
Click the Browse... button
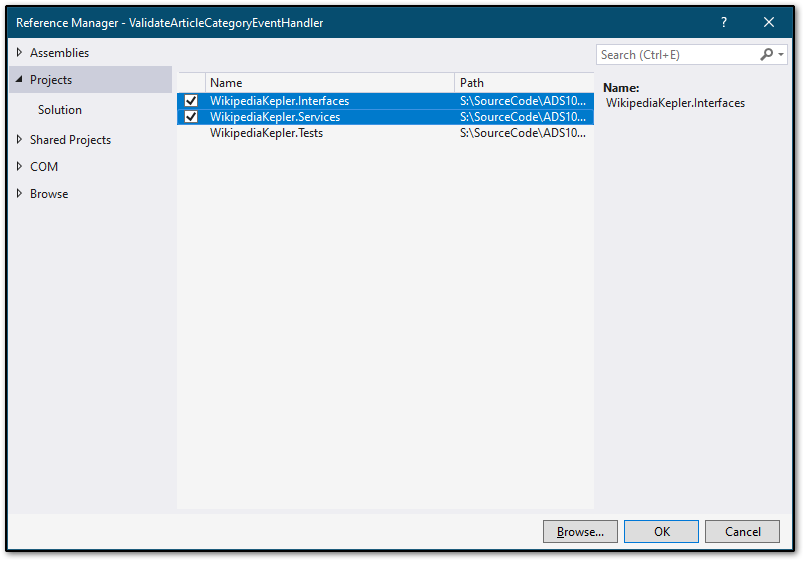click(x=580, y=532)
